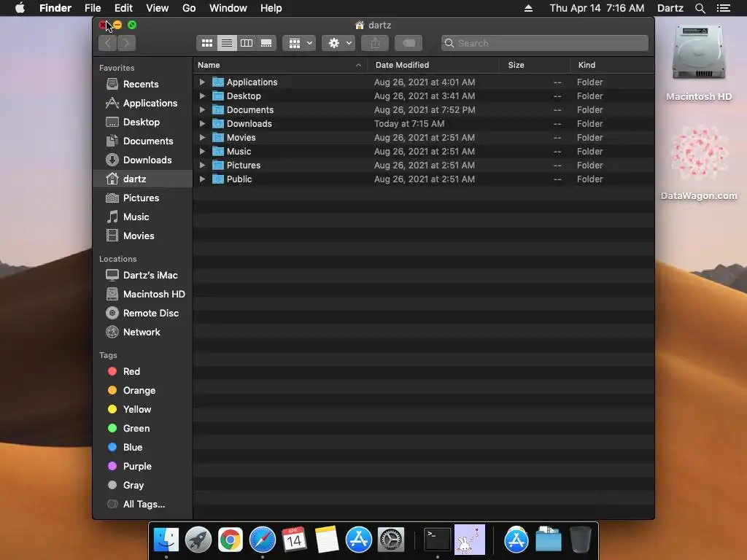Sort by the Kind column header
The width and height of the screenshot is (747, 560).
tap(612, 65)
